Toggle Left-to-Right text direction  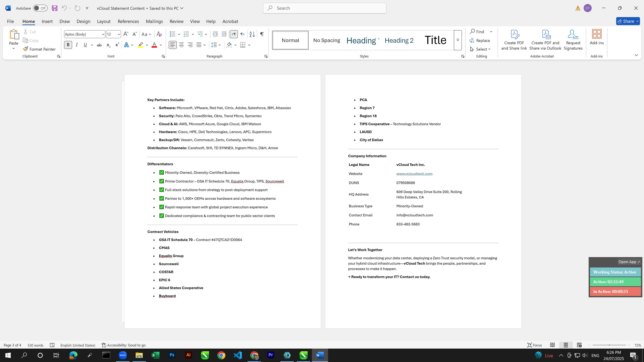coord(234,34)
